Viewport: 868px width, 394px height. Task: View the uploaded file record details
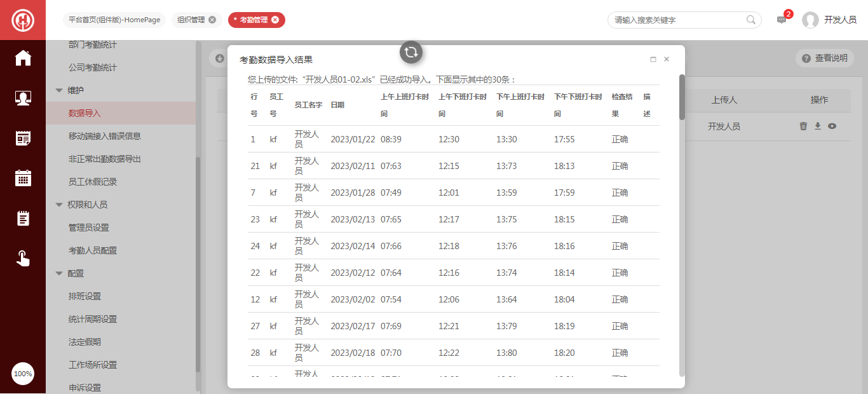pos(832,126)
